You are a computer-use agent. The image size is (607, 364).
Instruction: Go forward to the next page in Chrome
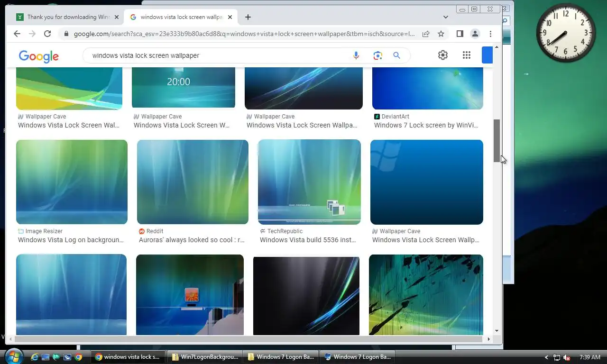[32, 34]
